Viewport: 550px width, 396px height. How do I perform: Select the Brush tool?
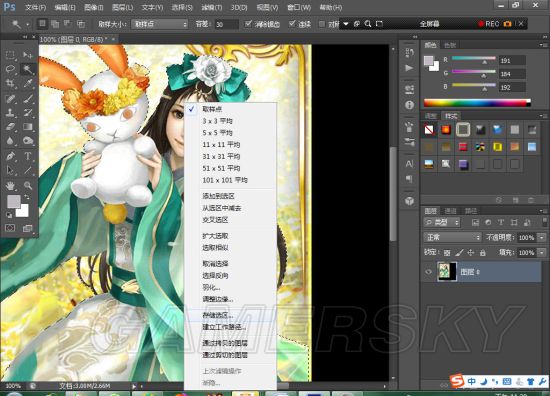point(28,99)
